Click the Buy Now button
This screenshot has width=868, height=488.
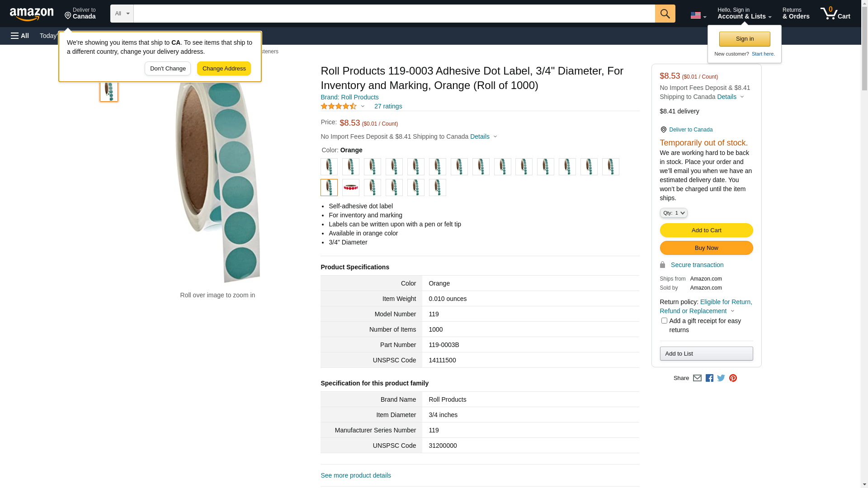[706, 248]
